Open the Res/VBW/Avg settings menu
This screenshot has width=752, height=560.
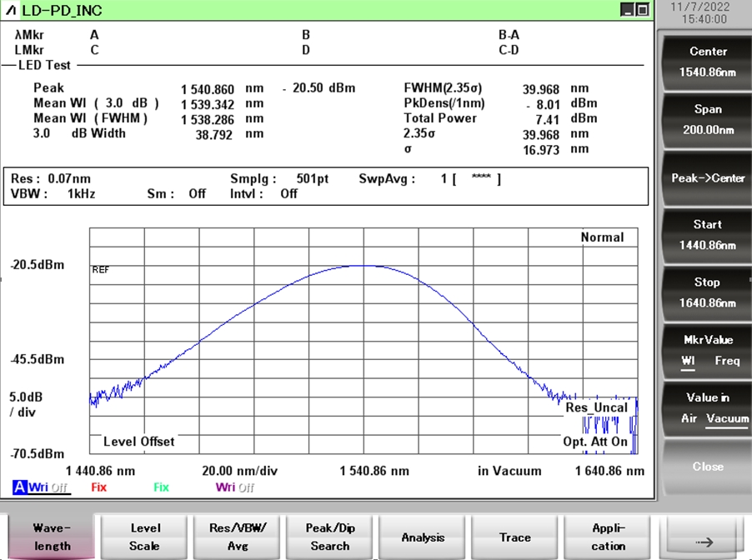[237, 537]
